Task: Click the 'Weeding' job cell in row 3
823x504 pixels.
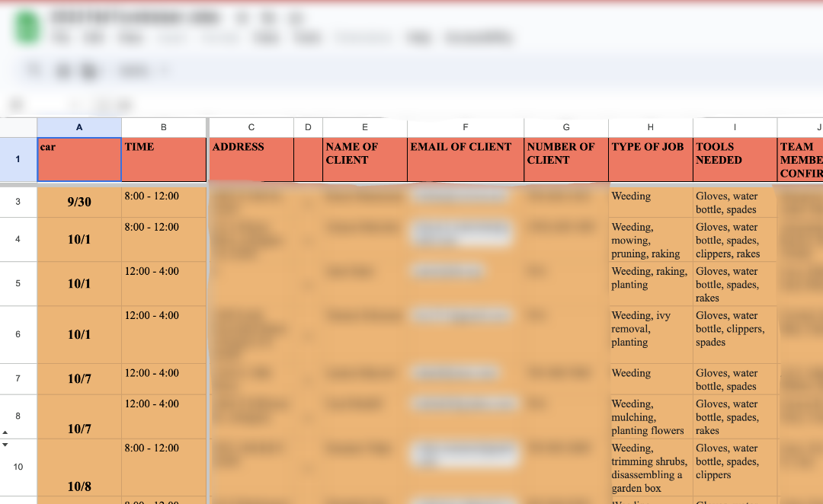Action: pos(650,202)
